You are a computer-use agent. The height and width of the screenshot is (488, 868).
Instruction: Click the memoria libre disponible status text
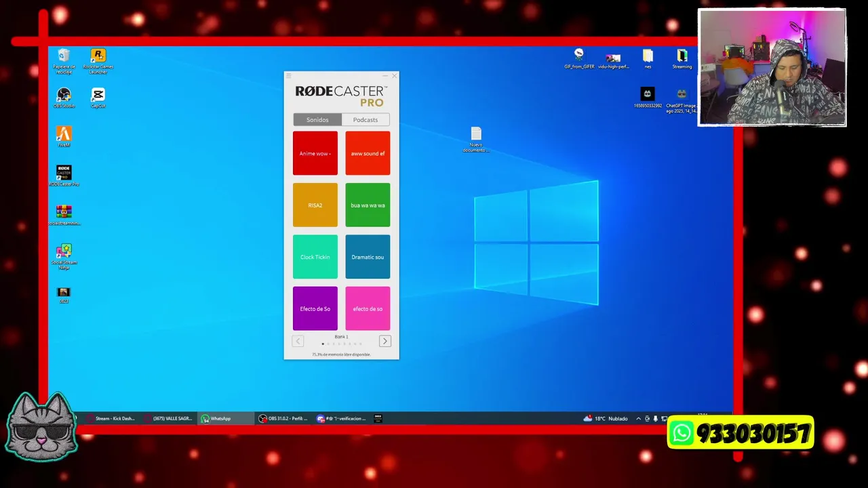(x=341, y=354)
